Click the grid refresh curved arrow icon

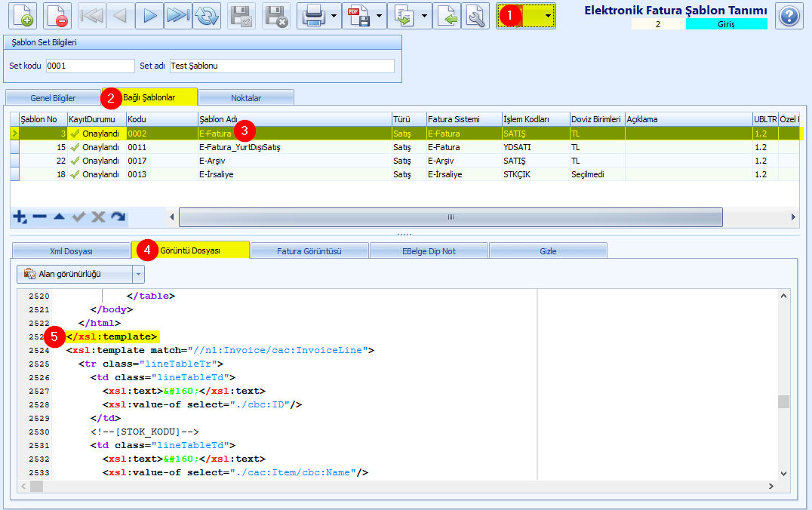pyautogui.click(x=118, y=217)
